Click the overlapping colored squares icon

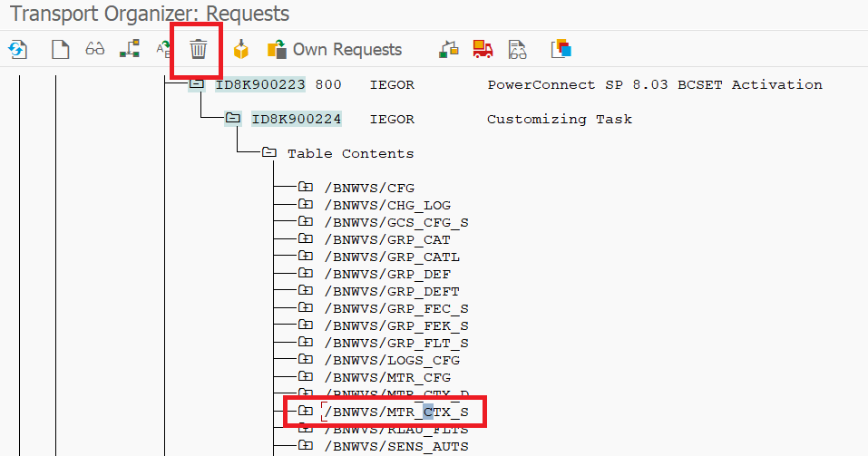coord(561,49)
